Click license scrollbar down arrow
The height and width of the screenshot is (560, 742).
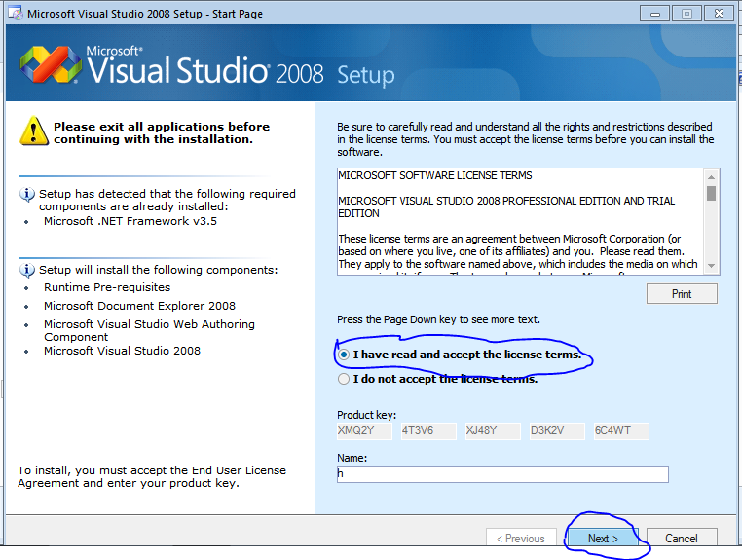711,266
